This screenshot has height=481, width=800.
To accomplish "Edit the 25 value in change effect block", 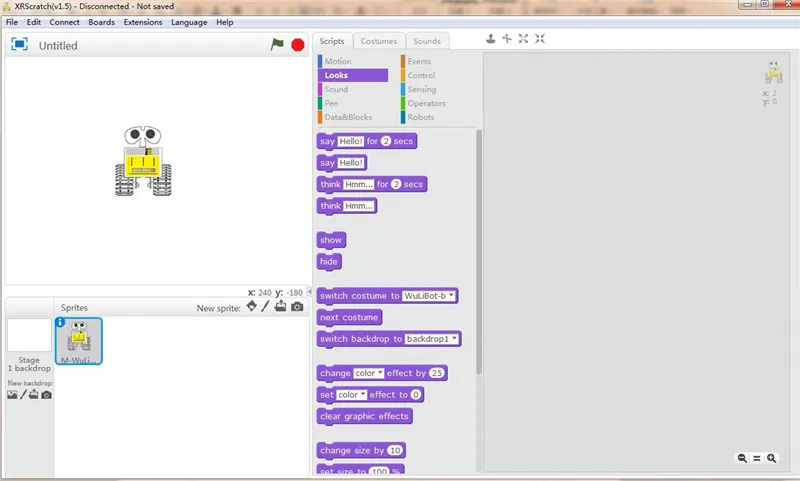I will tap(436, 373).
